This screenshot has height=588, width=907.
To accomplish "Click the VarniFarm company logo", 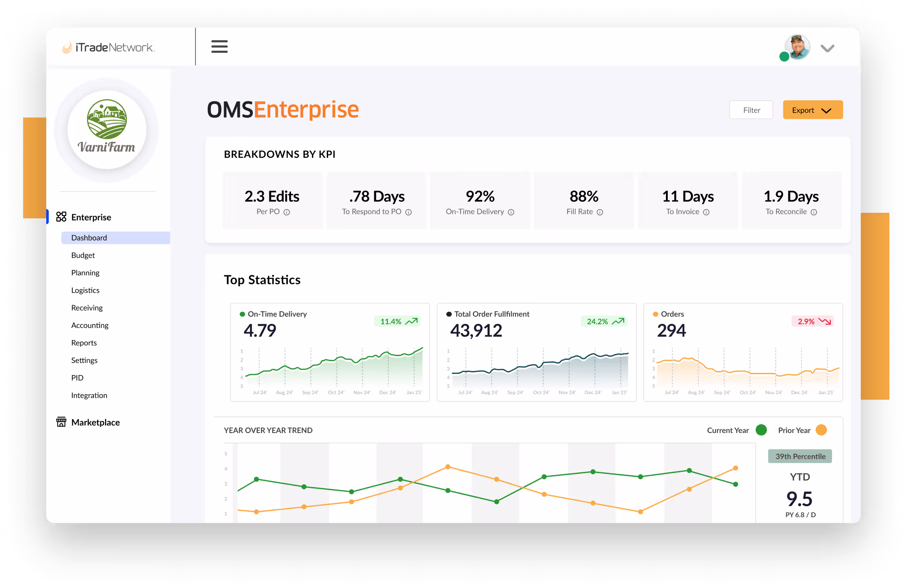I will point(107,130).
